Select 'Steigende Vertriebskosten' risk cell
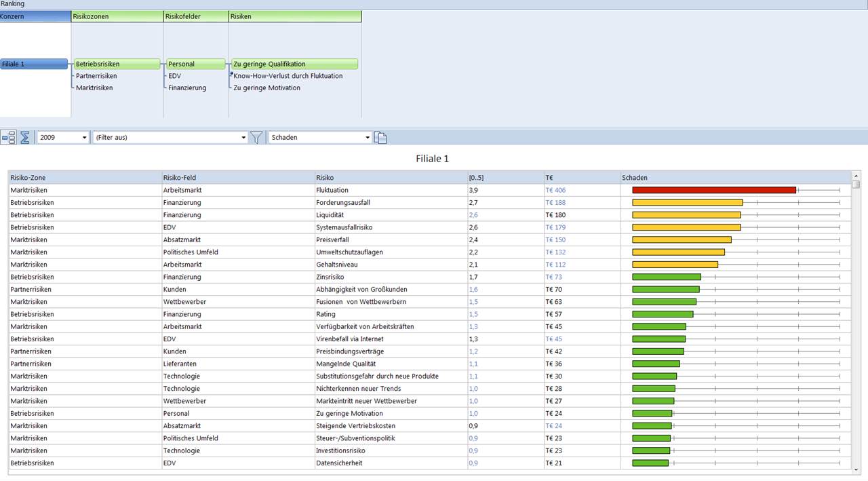This screenshot has width=868, height=481. pos(391,425)
